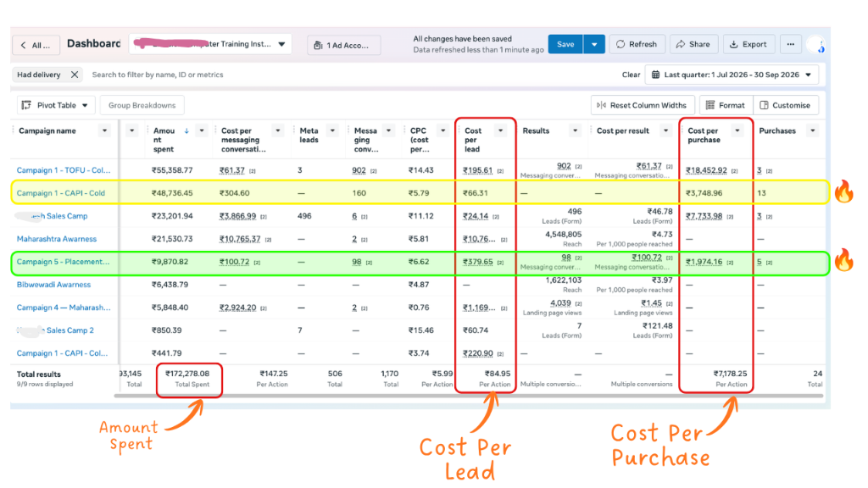This screenshot has width=868, height=488.
Task: Open the 1 Ad Account selector
Action: [344, 45]
